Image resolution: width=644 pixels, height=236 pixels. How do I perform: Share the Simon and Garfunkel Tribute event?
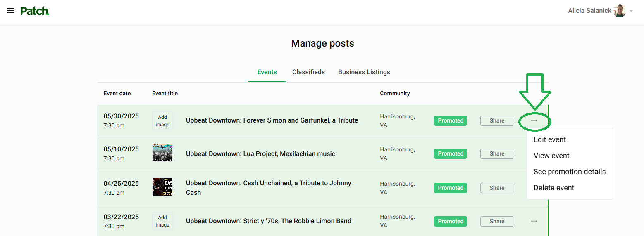pyautogui.click(x=497, y=120)
